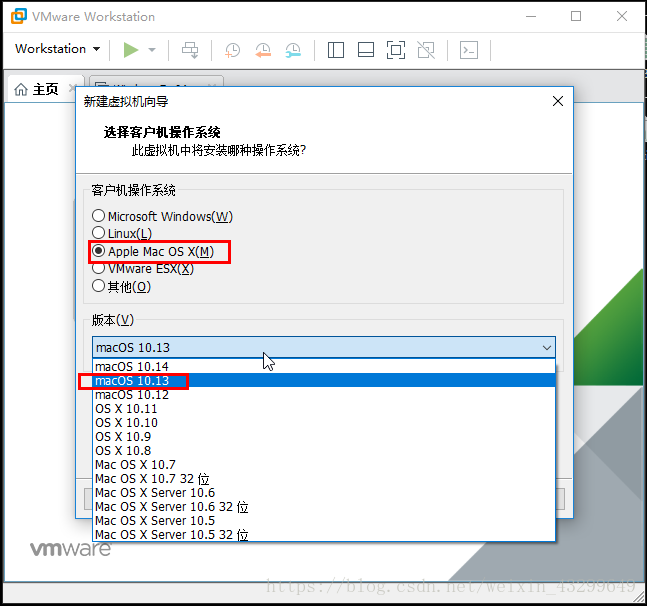The image size is (647, 606).
Task: Pick Mac OS X Server 10.5 32 位
Action: [x=324, y=535]
